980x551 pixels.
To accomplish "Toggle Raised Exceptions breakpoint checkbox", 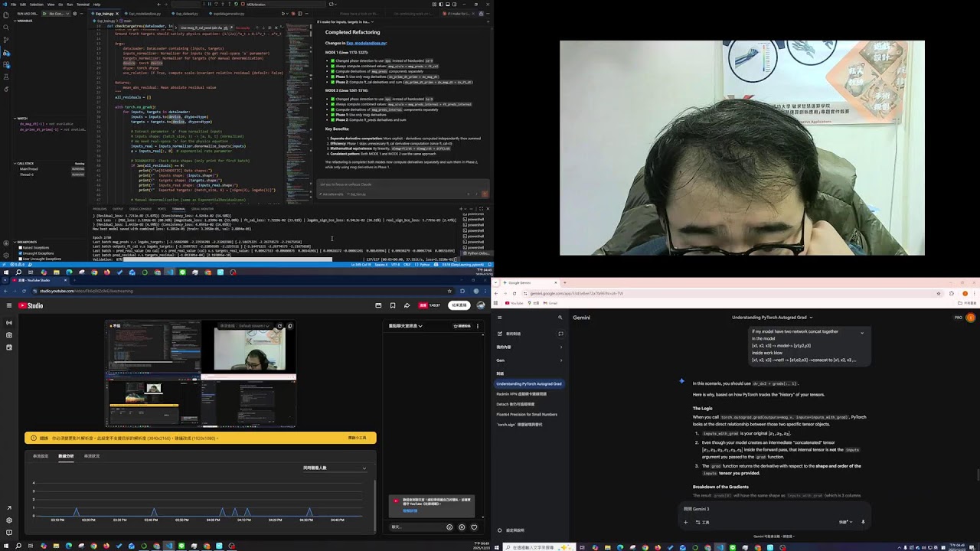I will pos(20,247).
